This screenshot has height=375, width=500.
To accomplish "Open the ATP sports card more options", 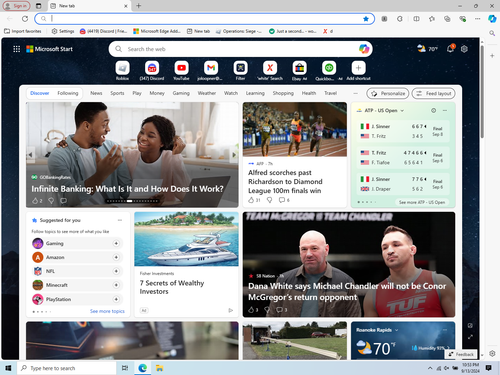I will click(445, 110).
